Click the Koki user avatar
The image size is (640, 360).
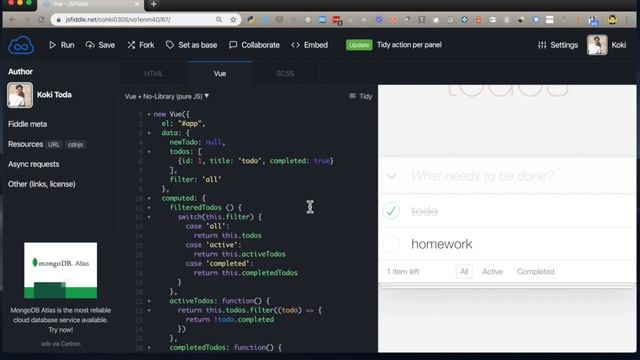coord(597,45)
